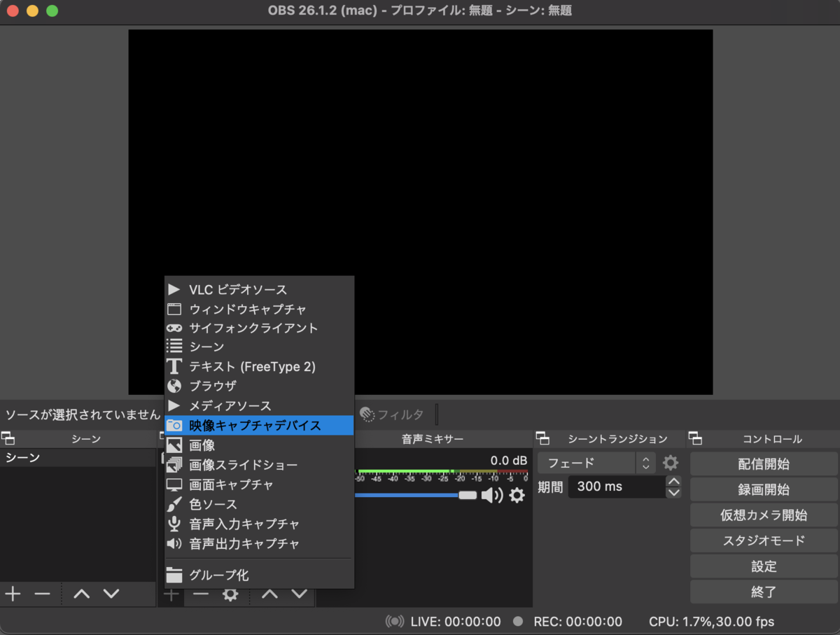Open source properties gear in sources toolbar
Viewport: 840px width, 635px height.
pos(230,594)
